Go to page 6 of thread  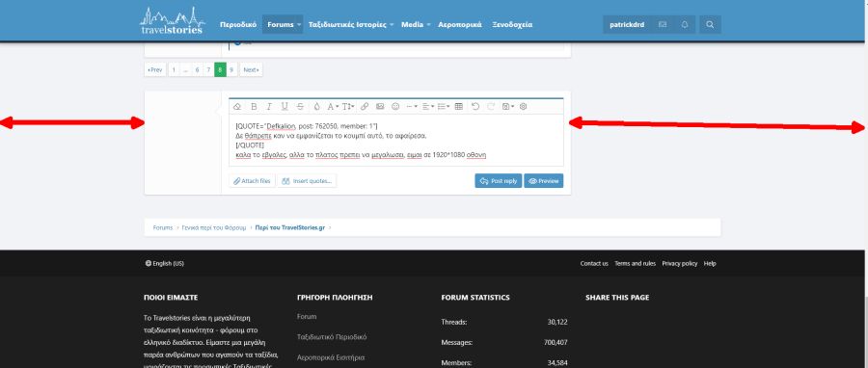[197, 69]
